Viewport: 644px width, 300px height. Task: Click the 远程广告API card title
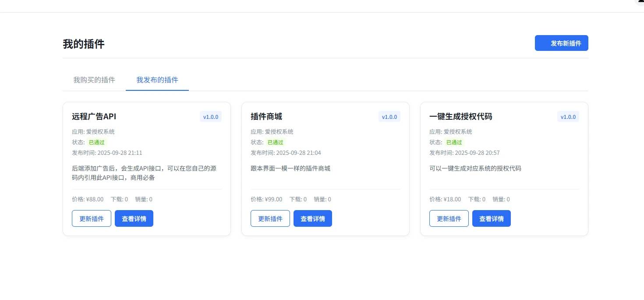coord(94,117)
